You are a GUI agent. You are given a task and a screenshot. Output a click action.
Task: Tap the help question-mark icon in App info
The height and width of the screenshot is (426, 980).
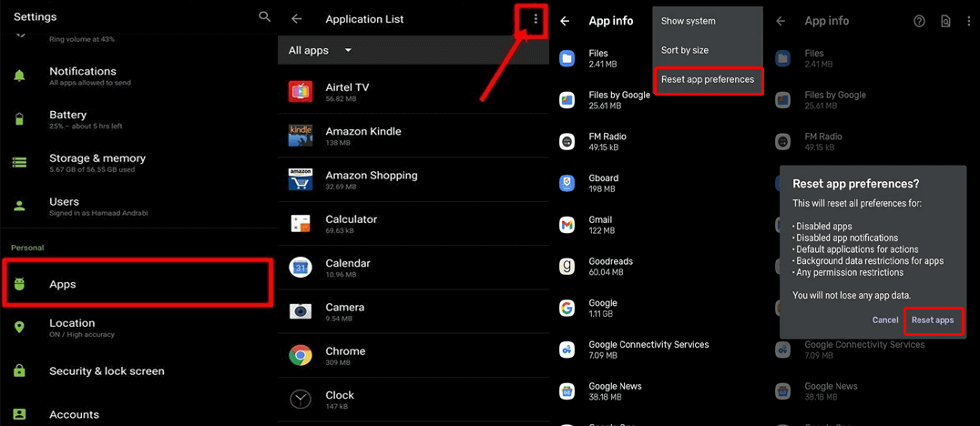919,21
